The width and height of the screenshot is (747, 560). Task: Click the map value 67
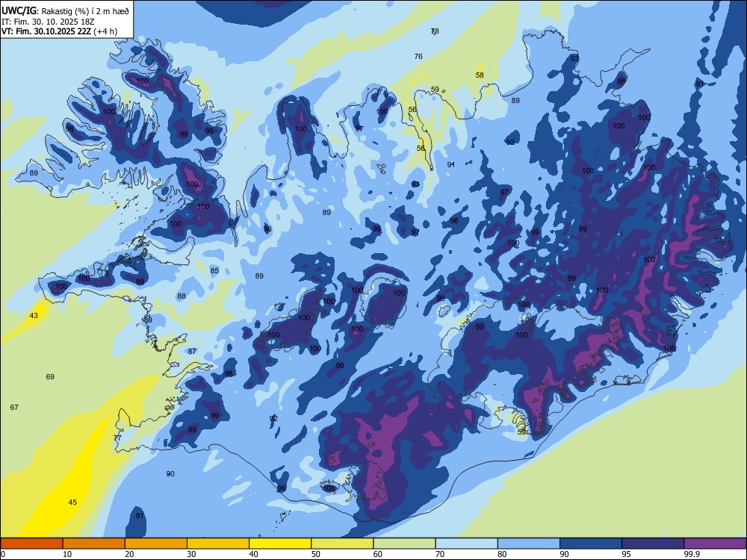14,407
